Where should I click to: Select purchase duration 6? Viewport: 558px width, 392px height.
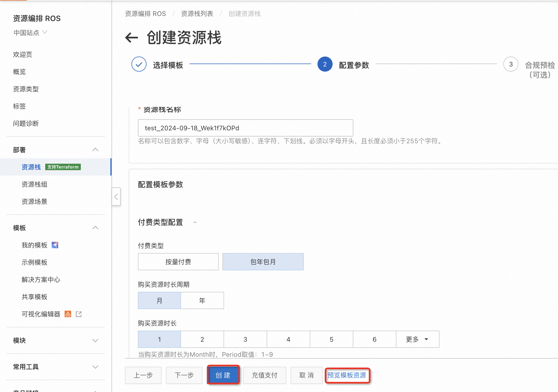[375, 339]
